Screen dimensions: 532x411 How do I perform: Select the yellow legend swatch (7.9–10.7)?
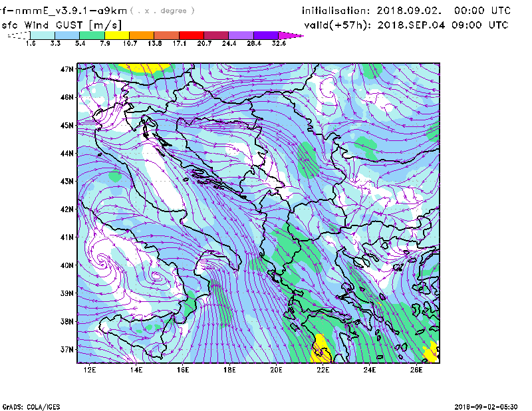(x=117, y=35)
